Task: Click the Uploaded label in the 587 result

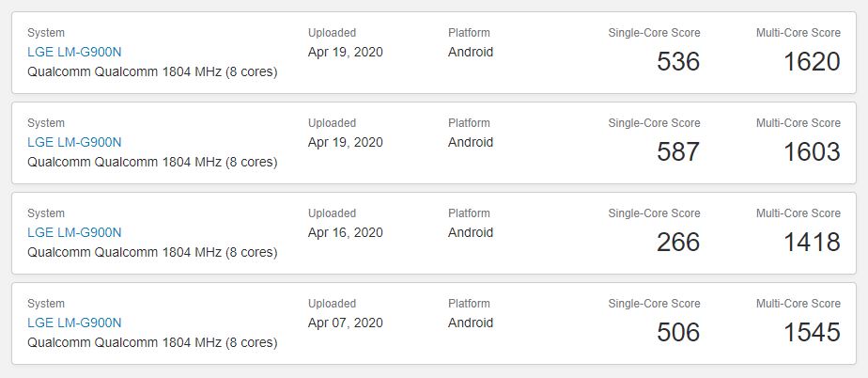Action: [333, 123]
